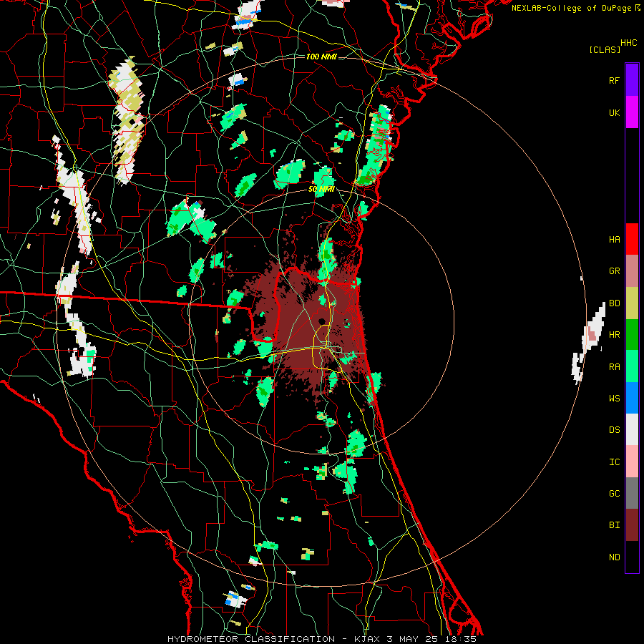Click the 100 NMI range ring label
Image resolution: width=644 pixels, height=644 pixels.
click(x=321, y=57)
